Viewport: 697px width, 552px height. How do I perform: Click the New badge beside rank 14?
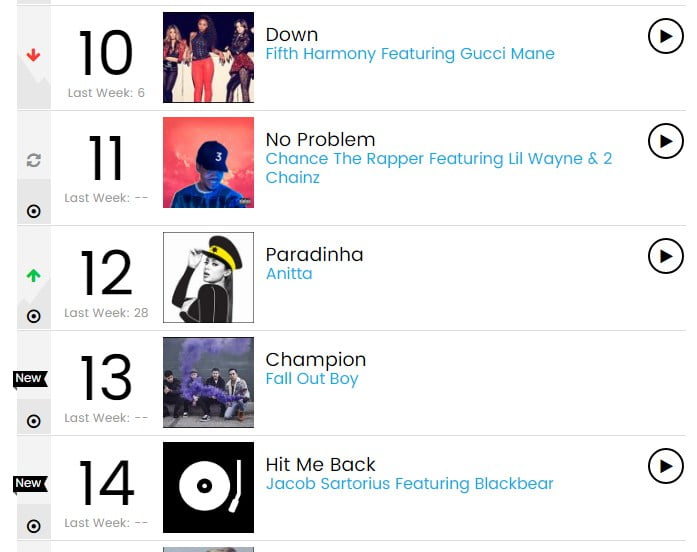click(29, 484)
